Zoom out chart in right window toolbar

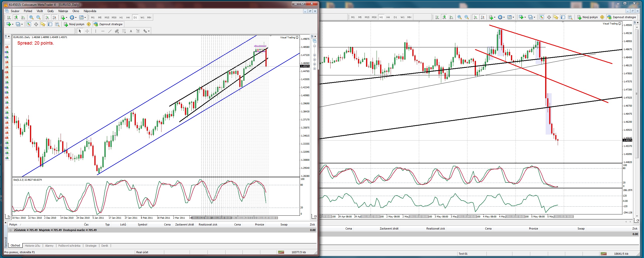click(467, 17)
